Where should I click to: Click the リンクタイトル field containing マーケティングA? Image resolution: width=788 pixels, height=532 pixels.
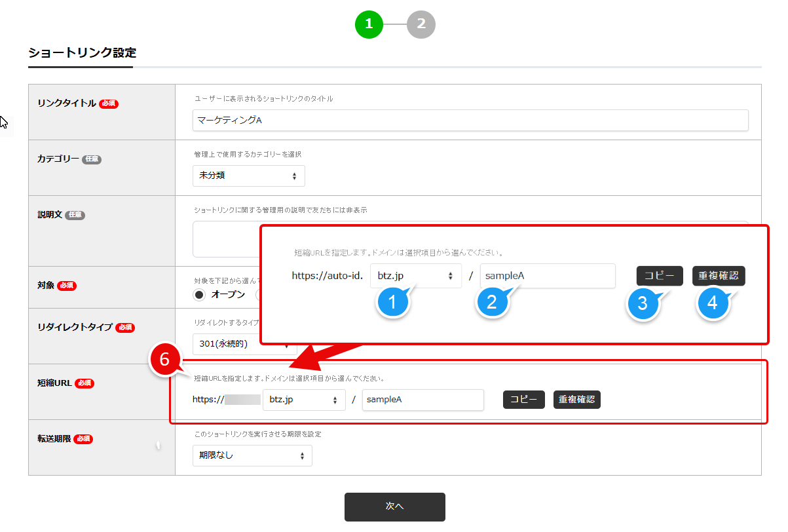tap(470, 121)
